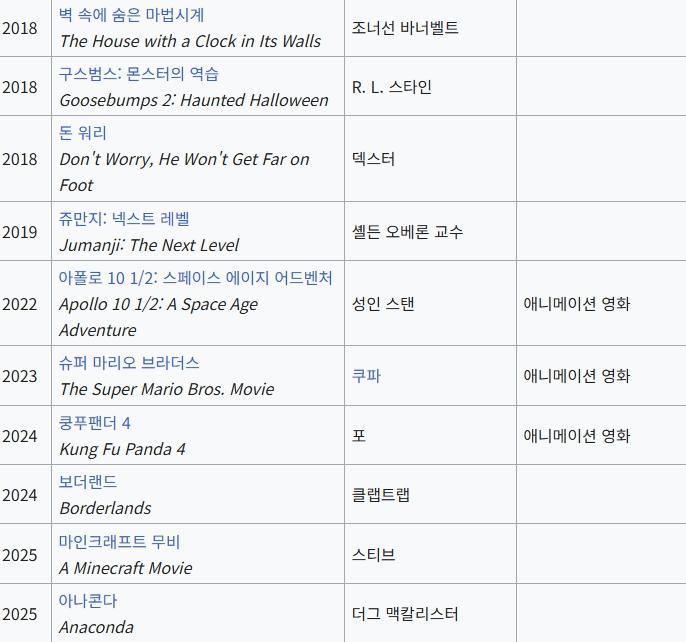The height and width of the screenshot is (642, 686).
Task: Open the 보더랜드 movie link
Action: [88, 482]
